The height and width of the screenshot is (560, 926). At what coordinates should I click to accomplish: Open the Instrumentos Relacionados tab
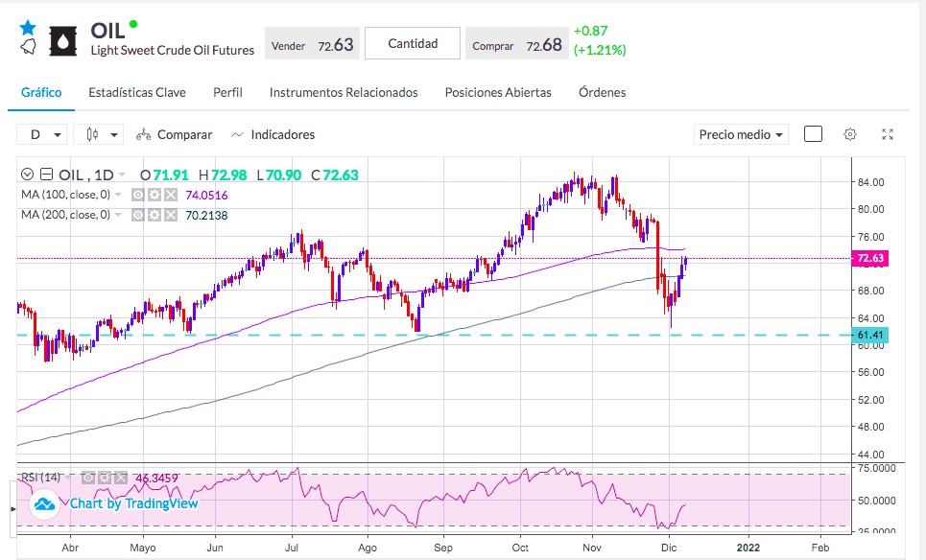344,93
